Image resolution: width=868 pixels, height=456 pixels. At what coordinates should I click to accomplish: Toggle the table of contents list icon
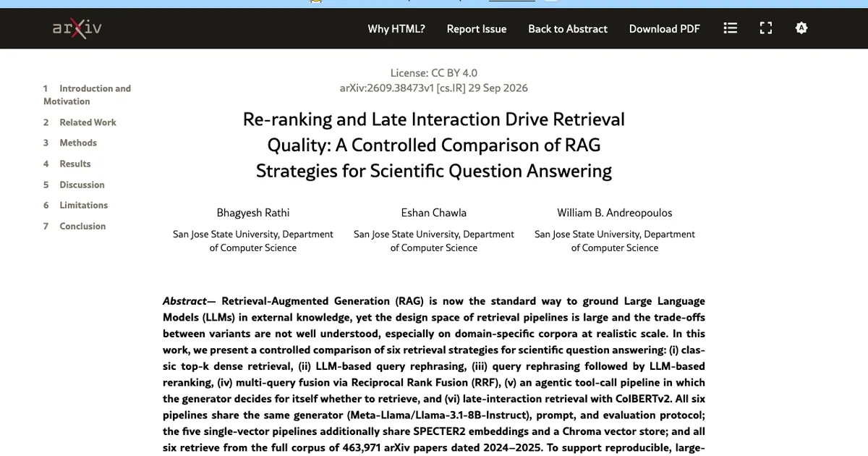point(731,28)
